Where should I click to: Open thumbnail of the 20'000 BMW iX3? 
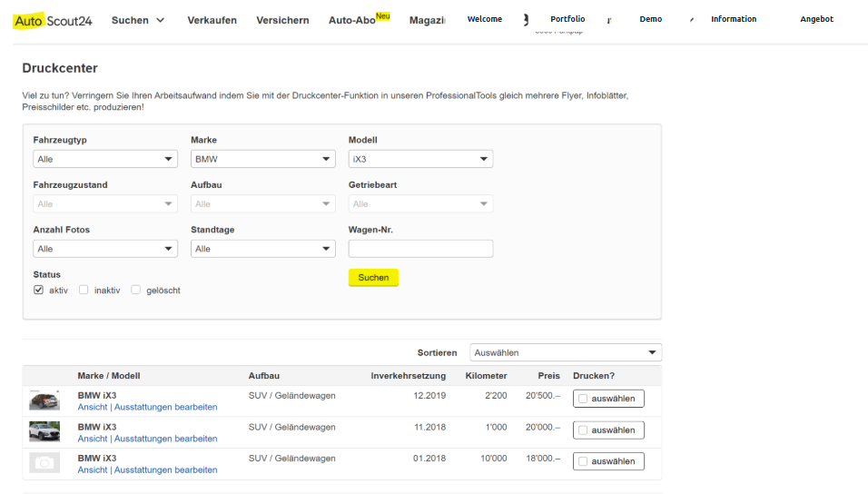click(44, 431)
